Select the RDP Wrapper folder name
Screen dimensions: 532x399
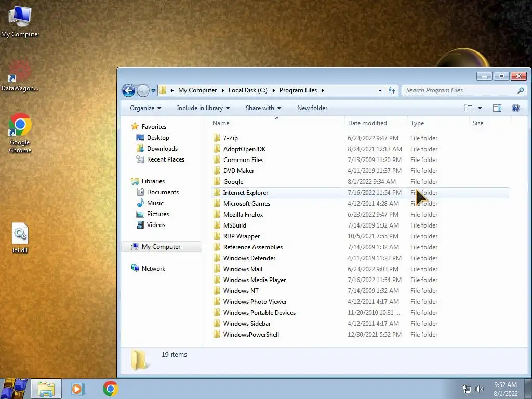click(x=241, y=236)
